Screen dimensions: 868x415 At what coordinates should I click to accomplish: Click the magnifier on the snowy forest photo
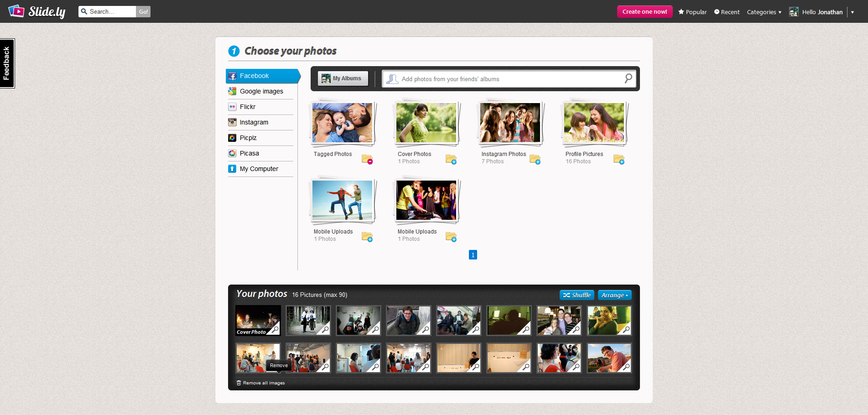coord(326,329)
